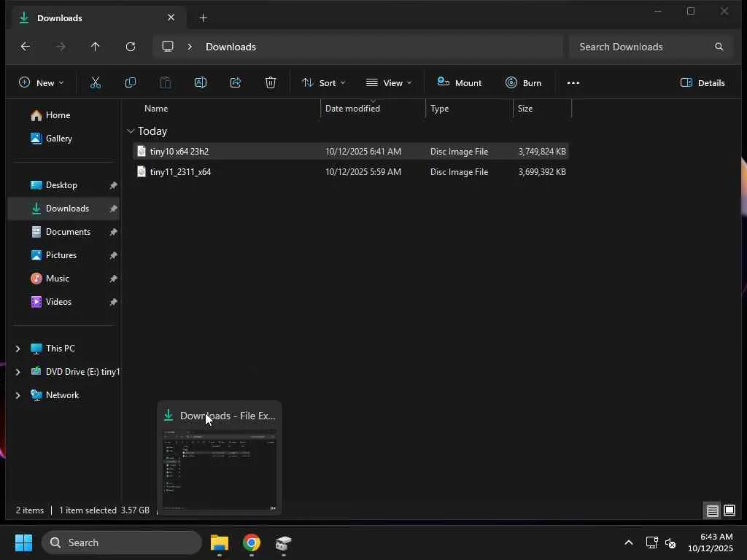Click Downloads breadcrumb in address bar
This screenshot has height=560, width=747.
[231, 47]
